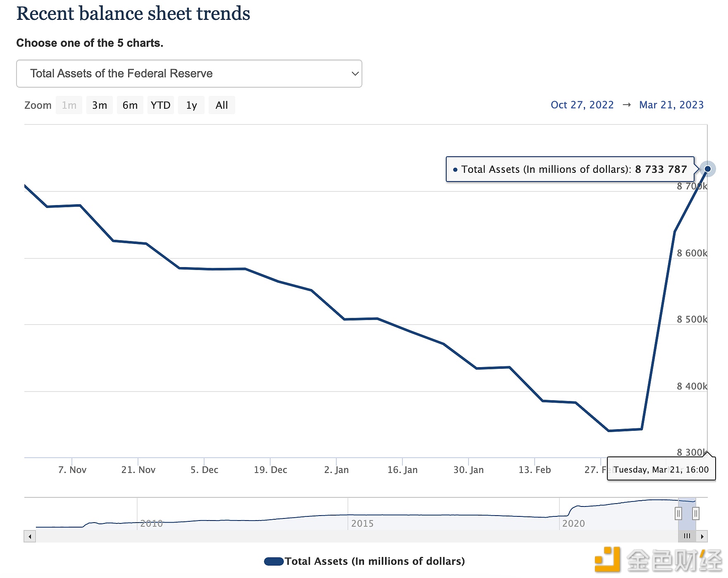Click the blue legend color marker

coord(274,561)
